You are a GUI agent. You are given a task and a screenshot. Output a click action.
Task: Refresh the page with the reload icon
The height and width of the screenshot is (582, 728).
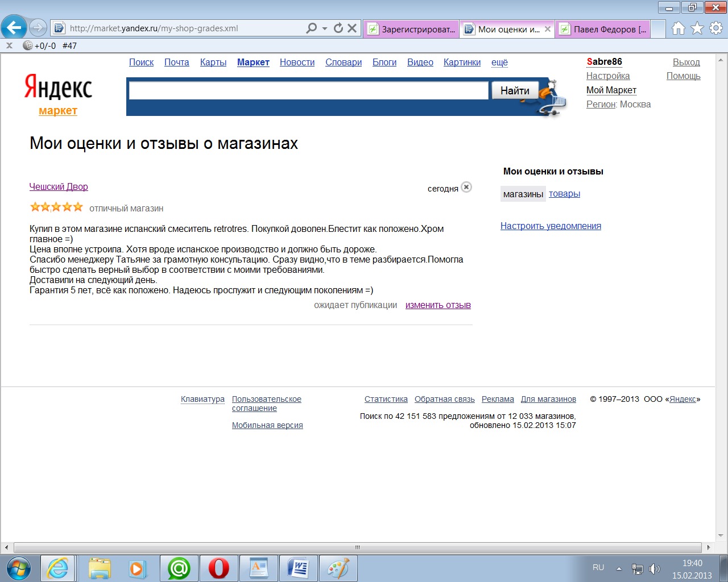[338, 28]
